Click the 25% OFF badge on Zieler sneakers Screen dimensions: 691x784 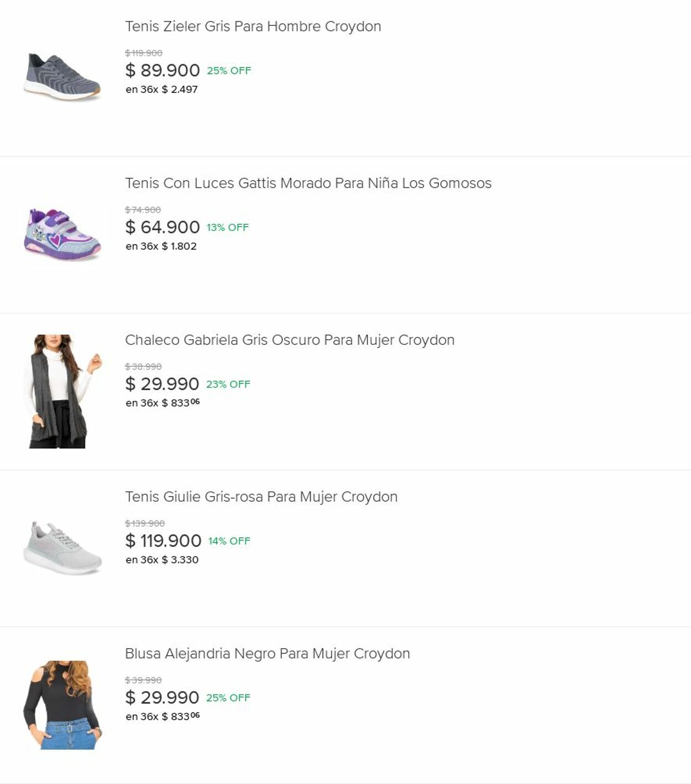point(229,71)
